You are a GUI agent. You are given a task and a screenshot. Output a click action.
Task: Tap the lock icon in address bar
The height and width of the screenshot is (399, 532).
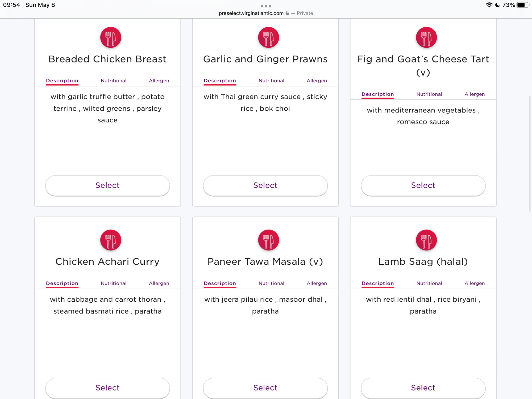point(287,13)
